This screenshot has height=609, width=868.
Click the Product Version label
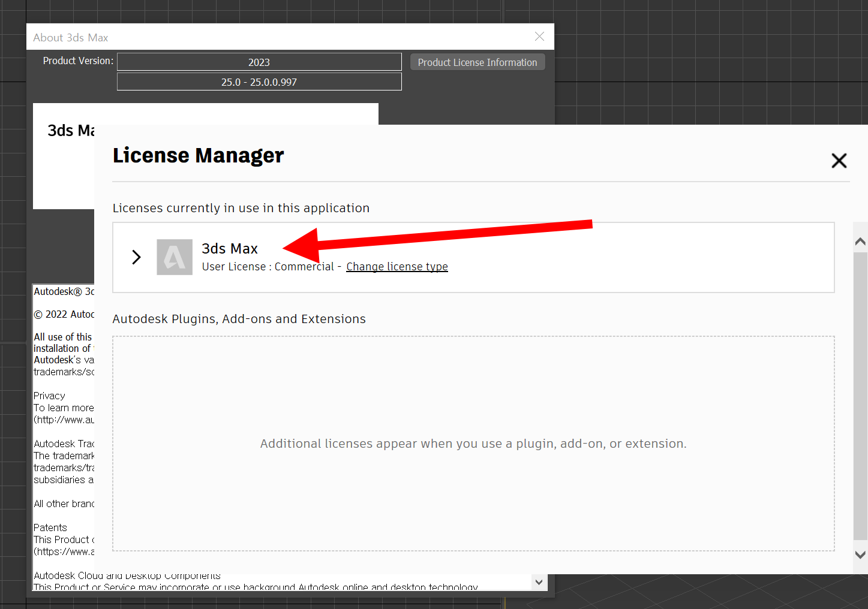(x=78, y=61)
